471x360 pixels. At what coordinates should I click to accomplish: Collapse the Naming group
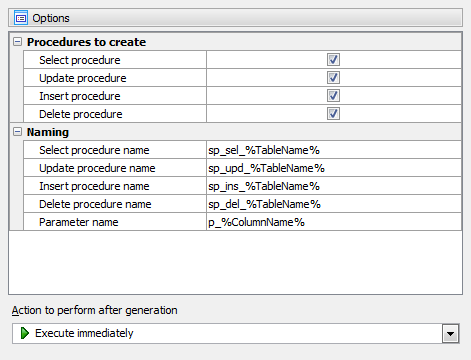pos(17,132)
